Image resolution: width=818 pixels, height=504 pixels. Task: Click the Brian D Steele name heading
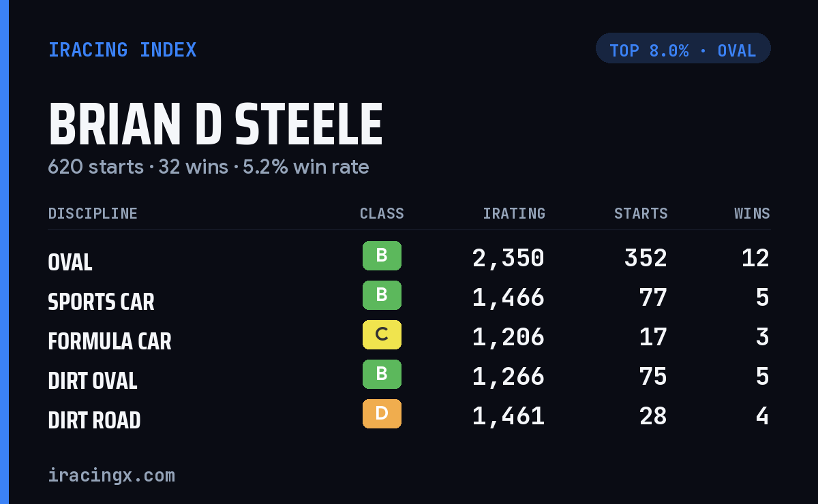pyautogui.click(x=215, y=125)
